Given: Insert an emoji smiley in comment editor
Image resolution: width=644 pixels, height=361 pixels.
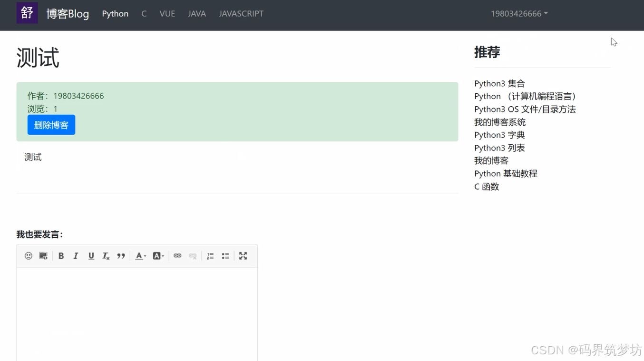Looking at the screenshot, I should [x=29, y=256].
